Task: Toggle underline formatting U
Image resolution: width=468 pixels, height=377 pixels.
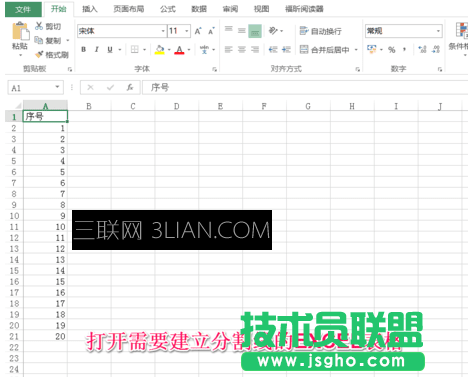Action: point(110,50)
